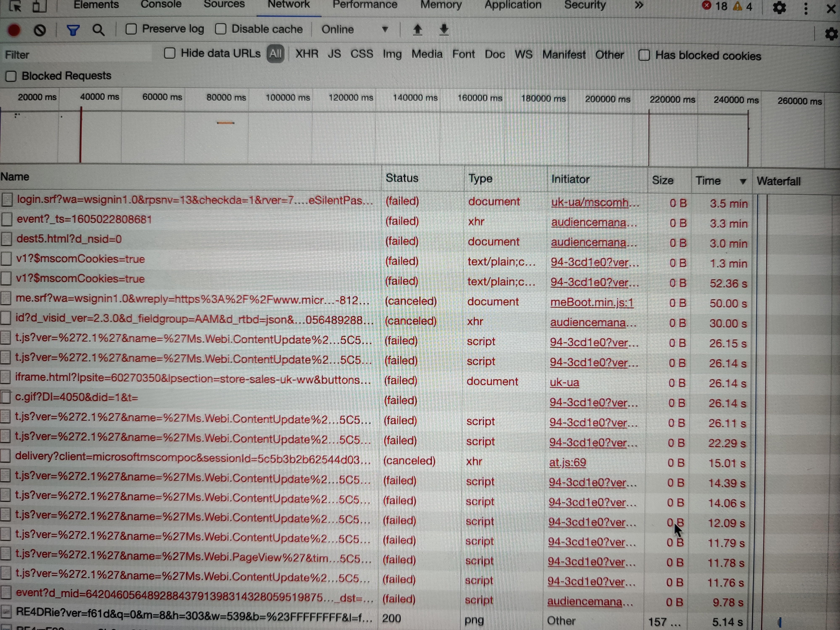
Task: Clear the network log
Action: click(x=40, y=30)
